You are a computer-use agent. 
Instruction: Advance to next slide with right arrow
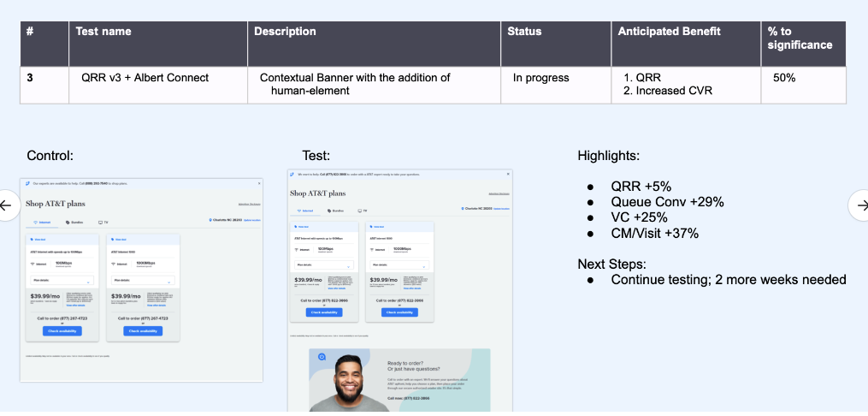[x=861, y=205]
